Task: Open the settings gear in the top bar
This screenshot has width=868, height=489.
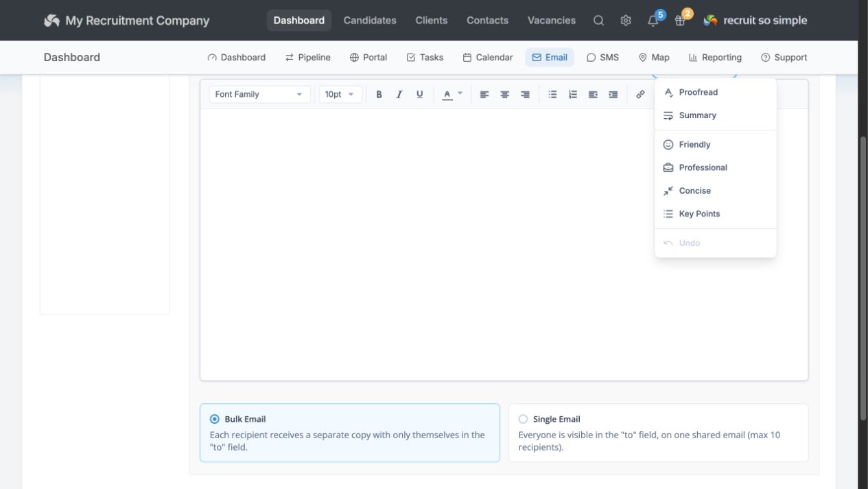Action: tap(626, 21)
